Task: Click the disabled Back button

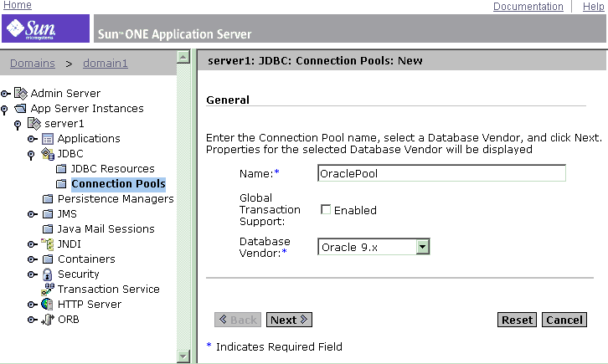Action: pos(238,320)
